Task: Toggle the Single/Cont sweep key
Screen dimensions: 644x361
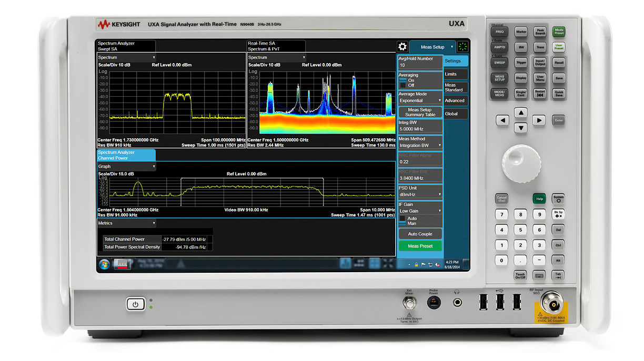Action: 521,92
